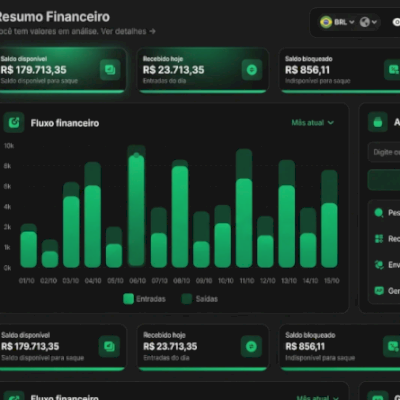400x400 pixels.
Task: Click the Fluxo financeiro chart icon above the bar chart
Action: (x=14, y=122)
